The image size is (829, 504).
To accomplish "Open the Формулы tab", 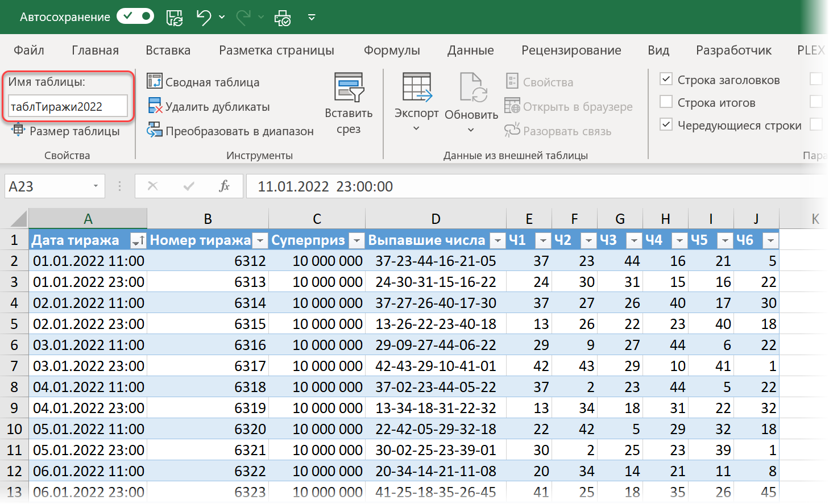I will coord(392,50).
